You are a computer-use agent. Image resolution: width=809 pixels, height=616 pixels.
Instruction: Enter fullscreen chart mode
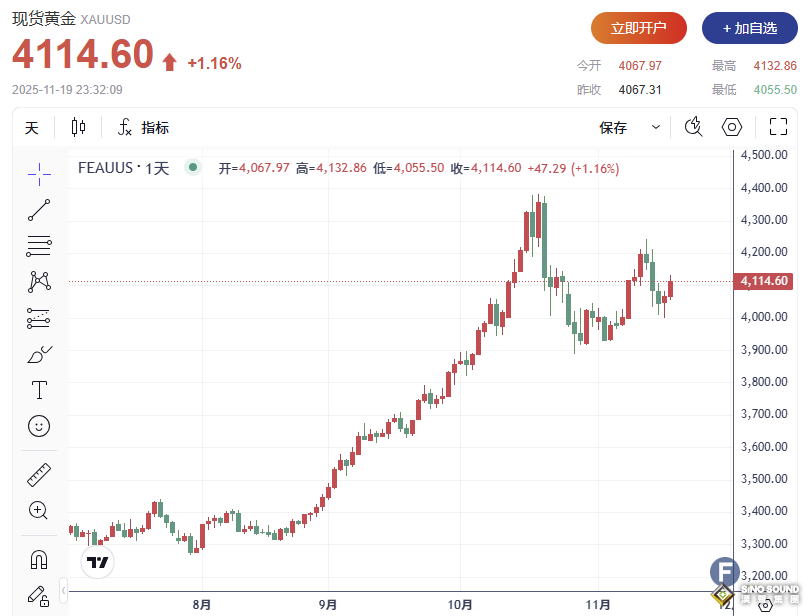778,127
